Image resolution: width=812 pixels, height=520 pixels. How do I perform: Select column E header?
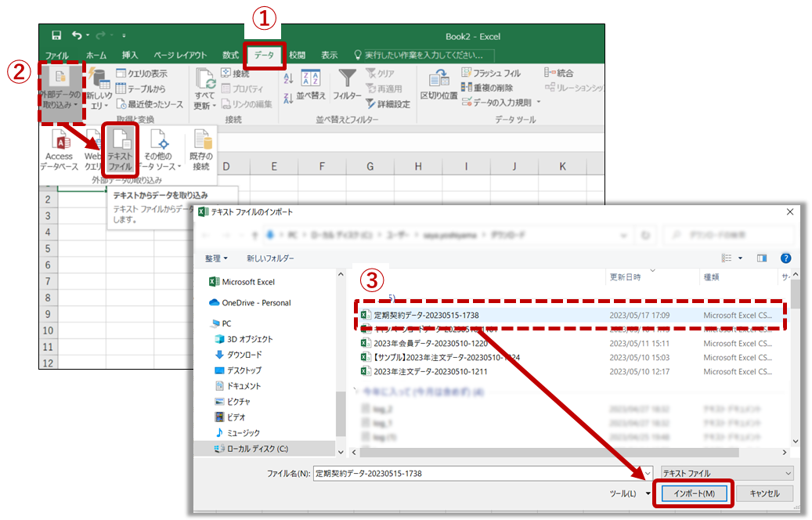274,166
